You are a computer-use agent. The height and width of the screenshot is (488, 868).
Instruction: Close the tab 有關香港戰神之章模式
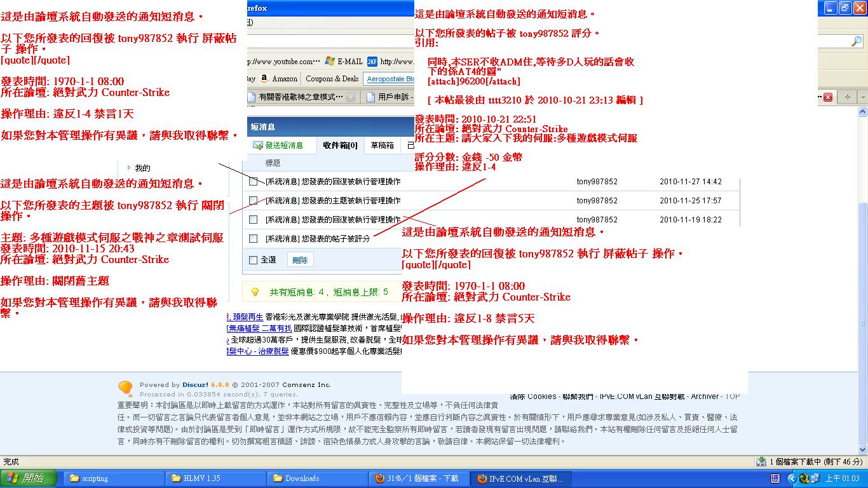350,97
